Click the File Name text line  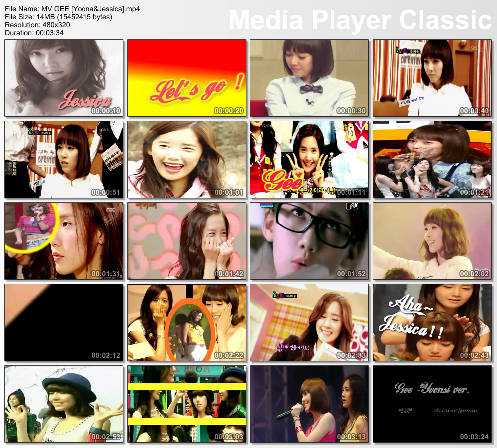(72, 9)
